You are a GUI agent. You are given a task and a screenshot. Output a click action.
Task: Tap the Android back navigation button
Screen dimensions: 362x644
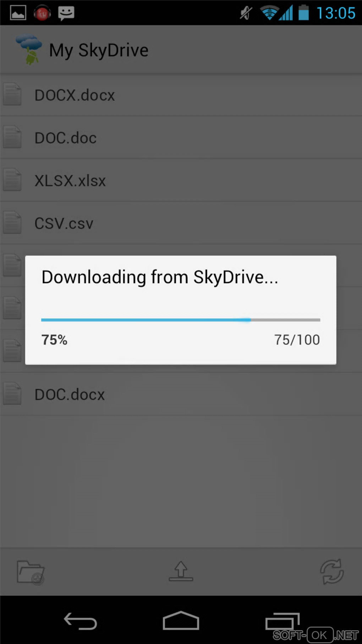pos(81,621)
